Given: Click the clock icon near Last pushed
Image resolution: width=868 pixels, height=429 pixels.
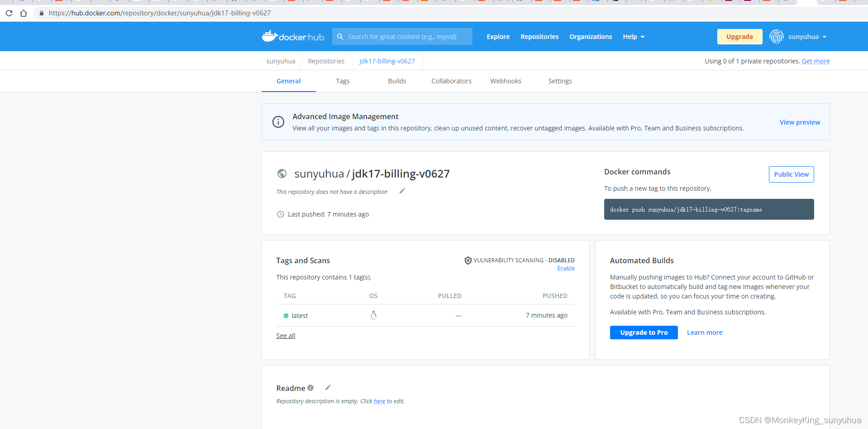Looking at the screenshot, I should pos(280,214).
